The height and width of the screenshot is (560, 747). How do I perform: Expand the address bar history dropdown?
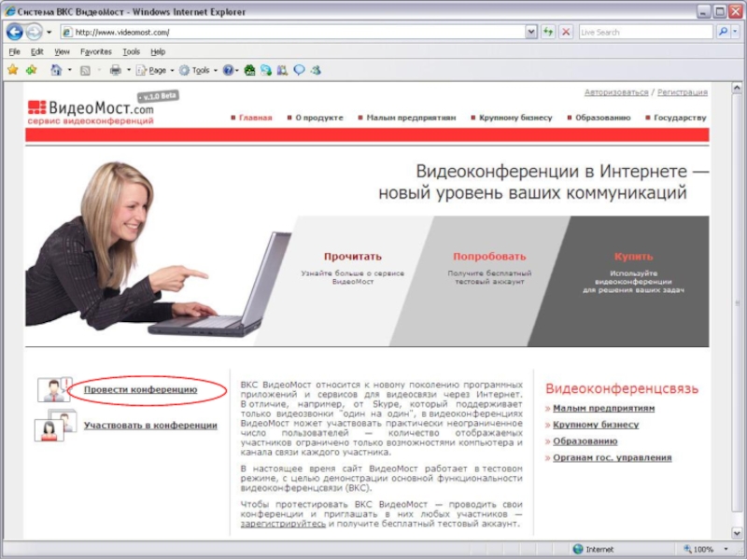coord(531,32)
